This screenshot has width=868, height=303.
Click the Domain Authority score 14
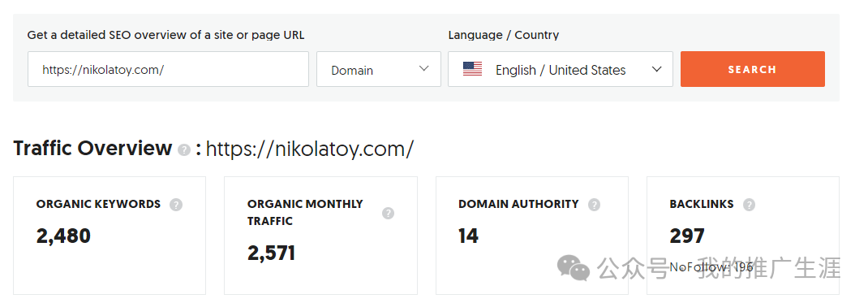click(x=468, y=236)
